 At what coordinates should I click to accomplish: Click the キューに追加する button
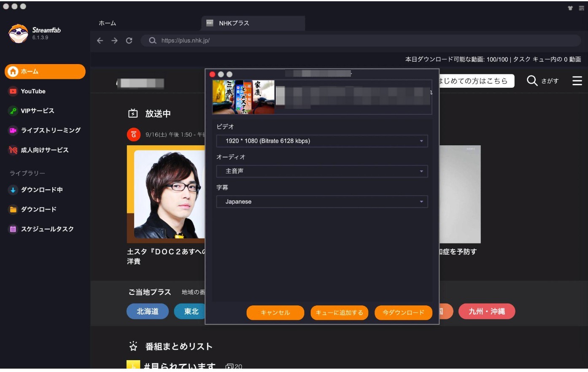tap(340, 313)
